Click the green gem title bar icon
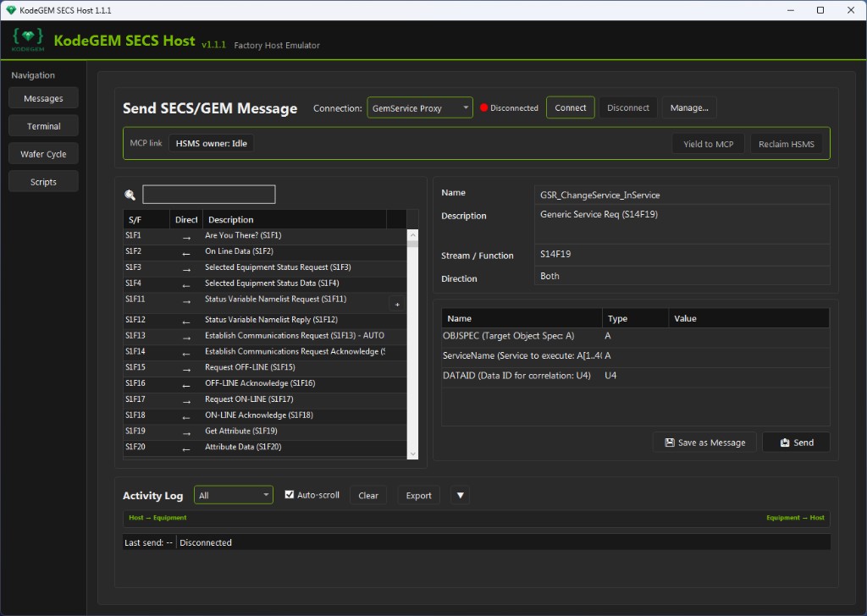This screenshot has width=867, height=616. pyautogui.click(x=10, y=10)
